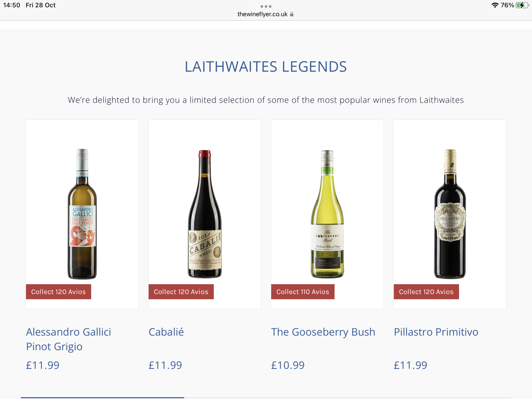Click Collect 120 Avios under Gallici
The image size is (532, 399).
coord(59,292)
